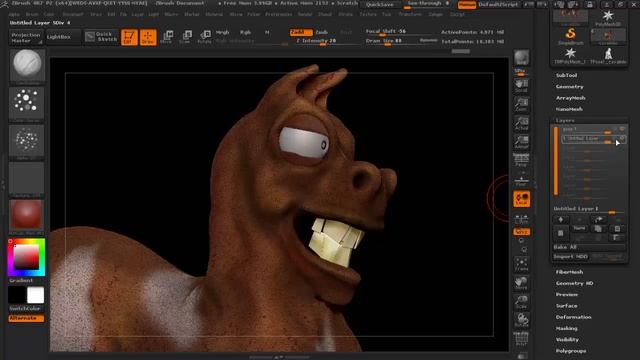Select the Scroll canvas tool
The width and height of the screenshot is (640, 360).
tap(521, 85)
